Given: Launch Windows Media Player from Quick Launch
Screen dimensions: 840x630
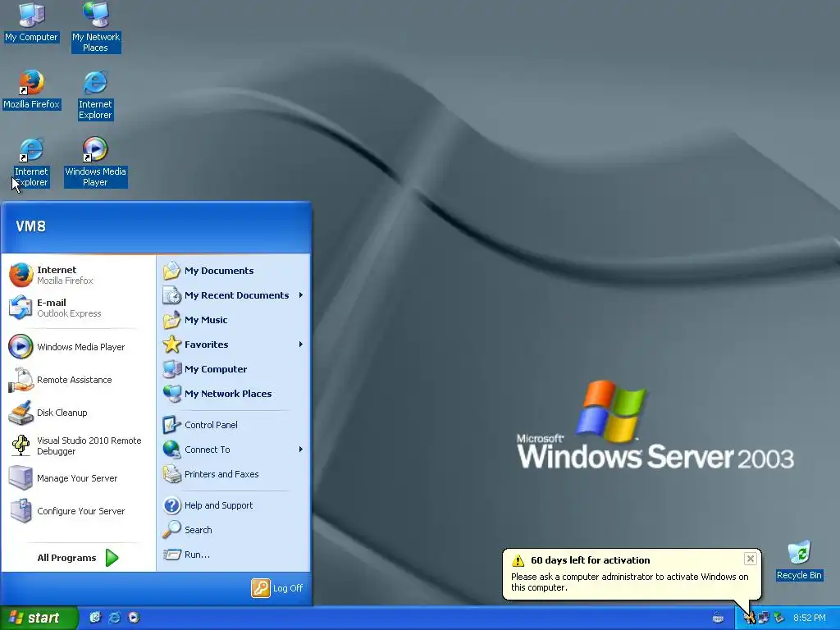Looking at the screenshot, I should click(134, 618).
